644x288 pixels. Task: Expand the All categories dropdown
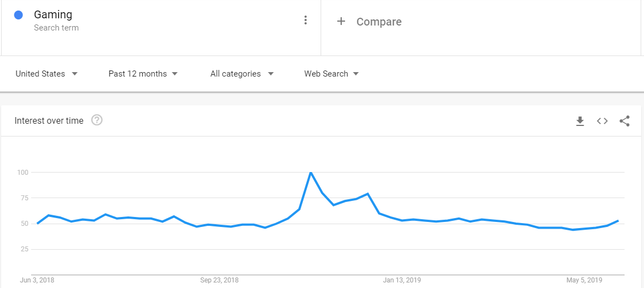coord(242,74)
